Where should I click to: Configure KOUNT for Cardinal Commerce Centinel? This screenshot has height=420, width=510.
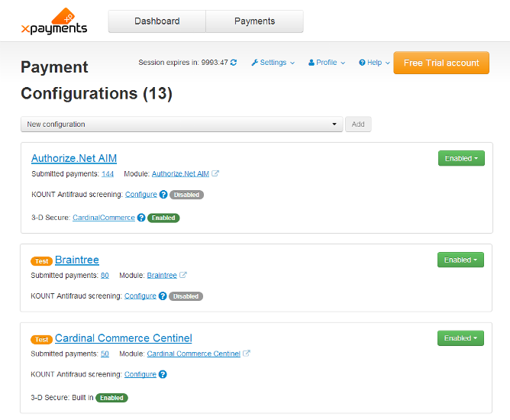(x=140, y=374)
